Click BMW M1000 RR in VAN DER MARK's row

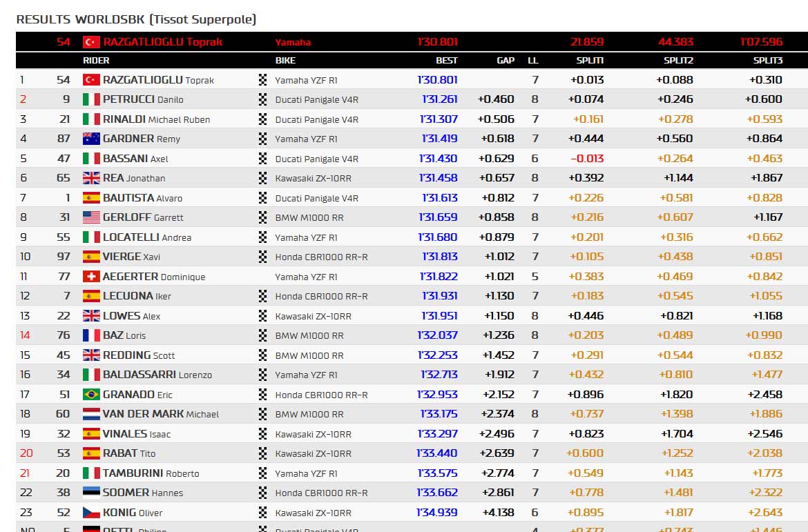pos(309,414)
